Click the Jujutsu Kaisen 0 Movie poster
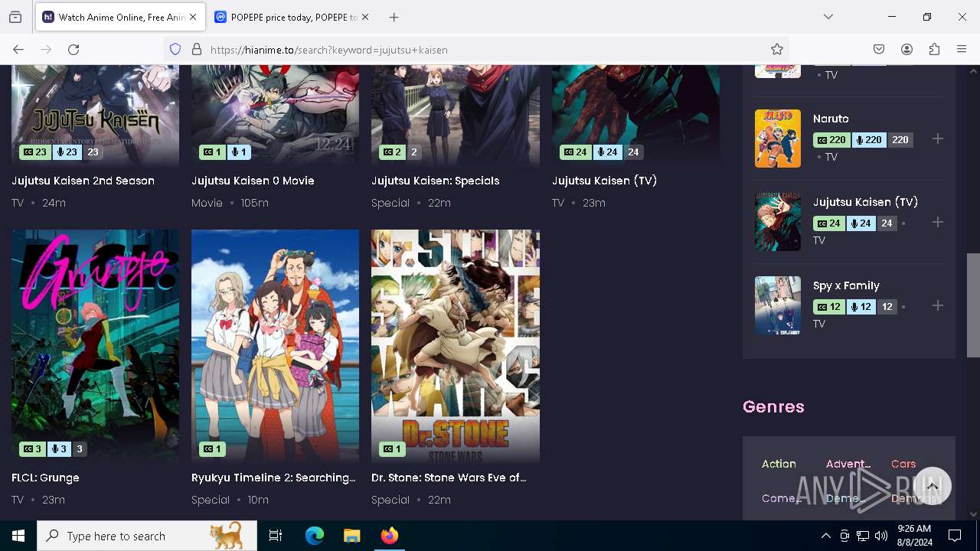 tap(275, 115)
